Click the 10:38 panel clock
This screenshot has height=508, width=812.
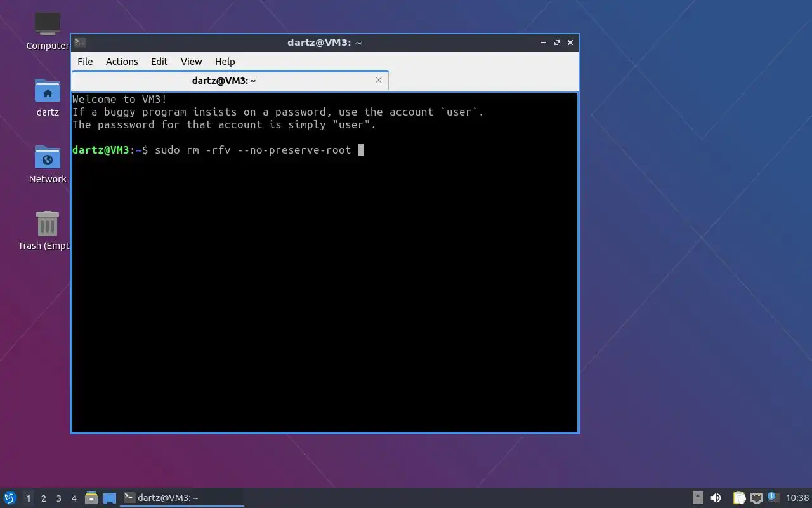(x=797, y=498)
